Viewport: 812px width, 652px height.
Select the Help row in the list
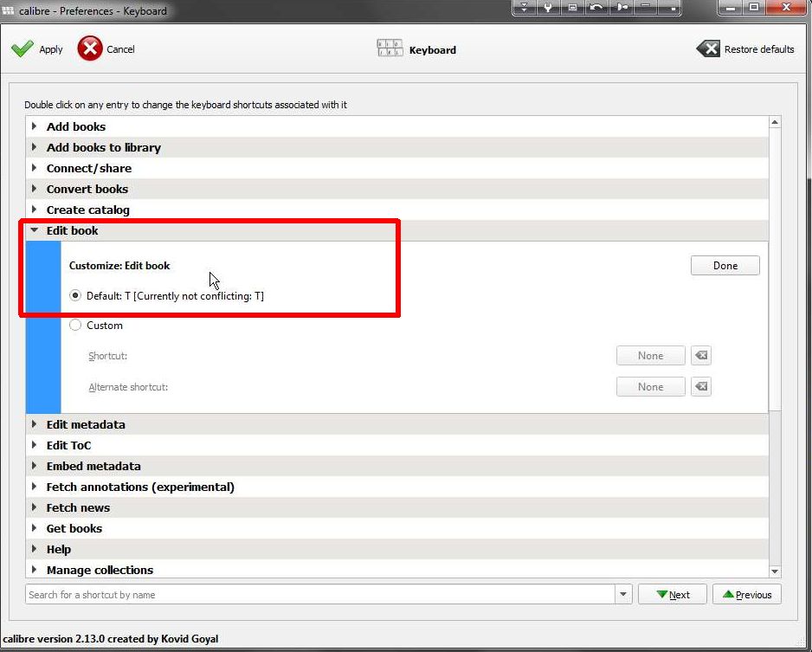click(396, 549)
